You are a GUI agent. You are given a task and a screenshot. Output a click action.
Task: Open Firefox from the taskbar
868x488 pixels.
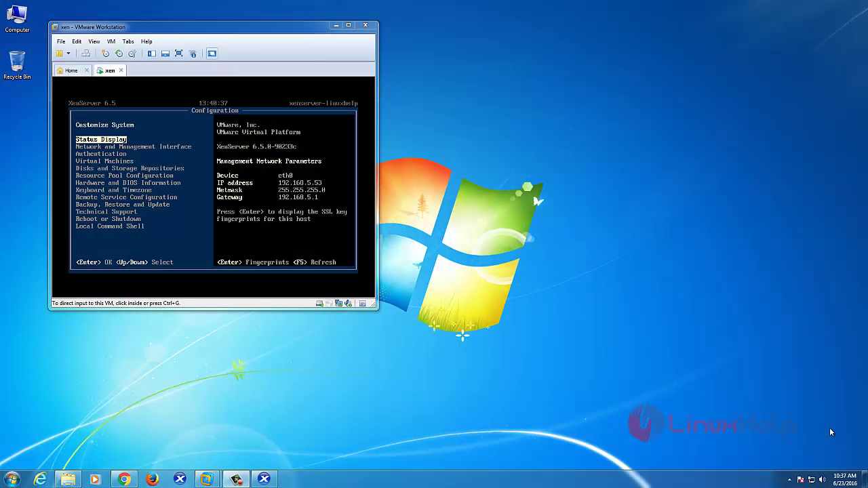(152, 479)
